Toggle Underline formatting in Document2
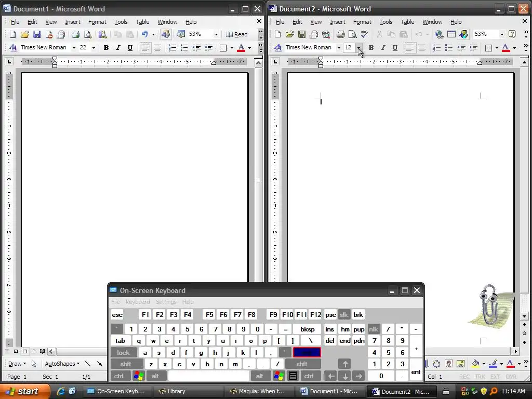Viewport: 532px width, 399px height. (x=395, y=47)
